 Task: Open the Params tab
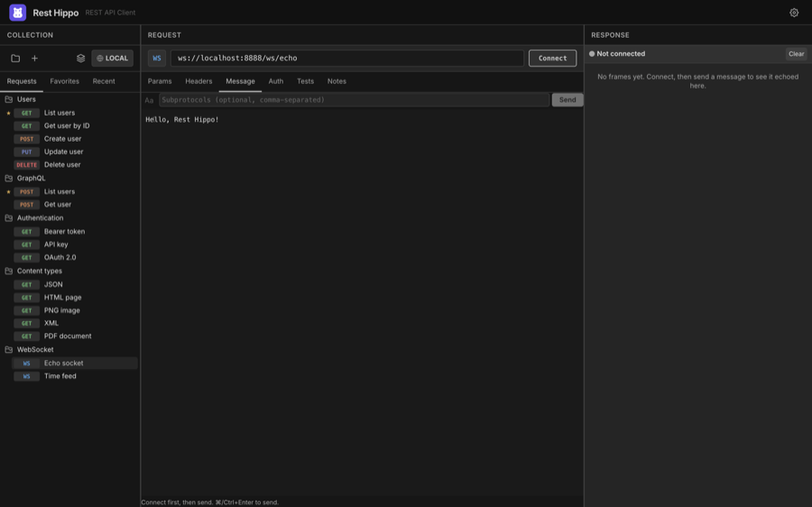[x=160, y=81]
